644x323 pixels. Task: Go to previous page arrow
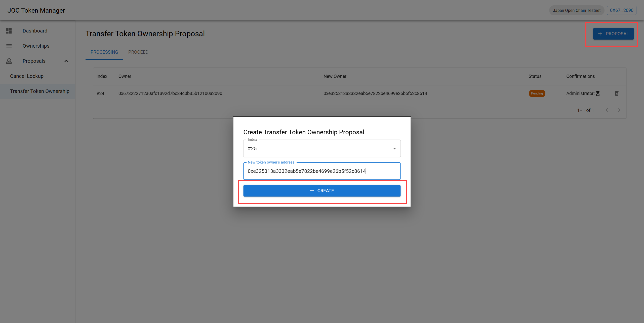pyautogui.click(x=607, y=110)
